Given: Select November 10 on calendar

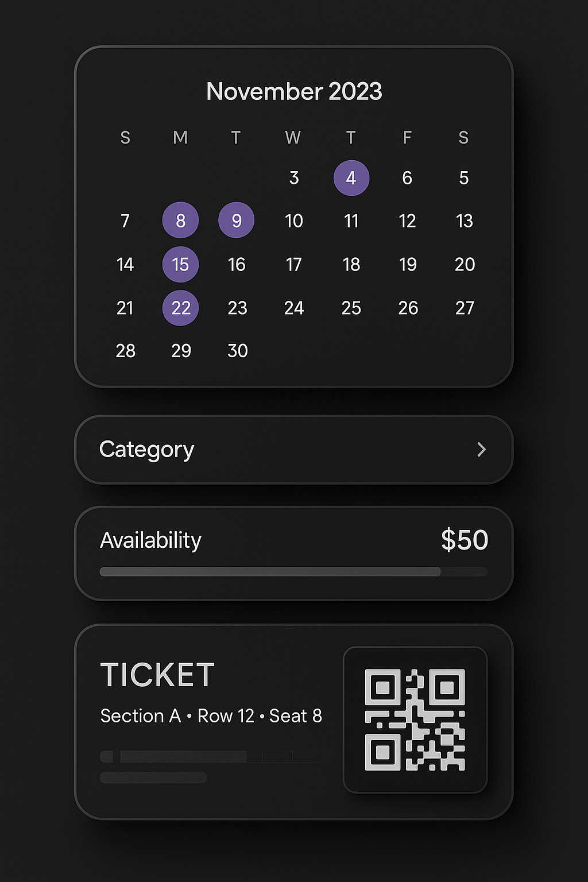Looking at the screenshot, I should [x=293, y=221].
